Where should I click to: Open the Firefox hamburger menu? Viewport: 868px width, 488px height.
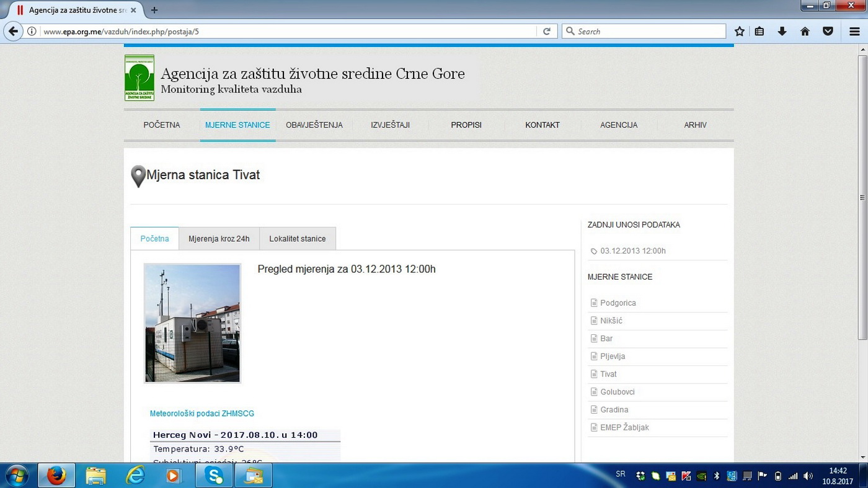tap(854, 31)
